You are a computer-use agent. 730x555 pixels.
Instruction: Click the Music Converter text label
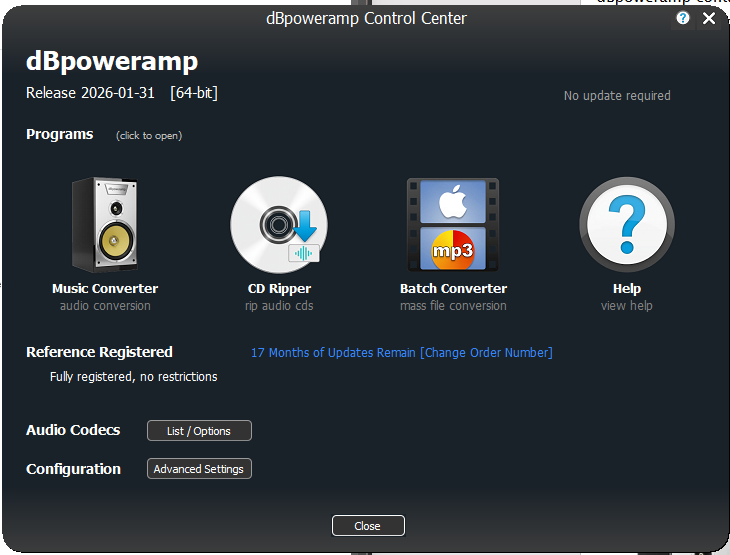click(105, 289)
